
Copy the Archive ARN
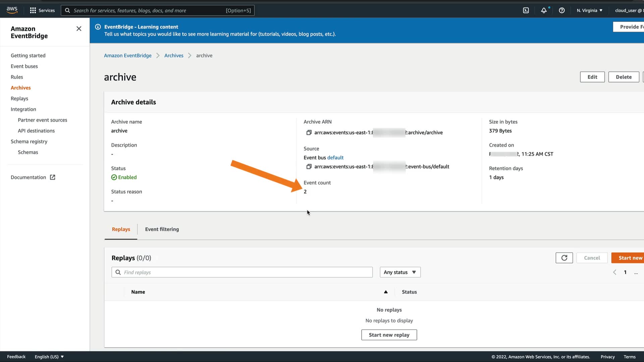(x=309, y=133)
